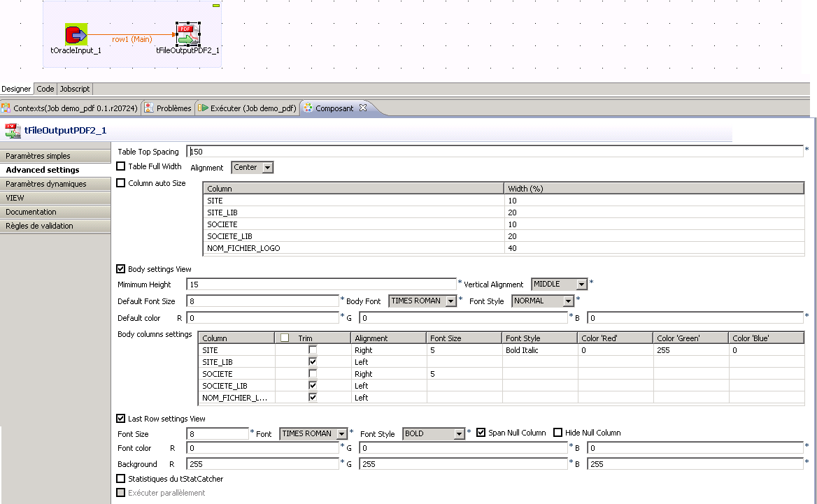Click Background R field with 255
This screenshot has width=817, height=504.
(x=262, y=464)
